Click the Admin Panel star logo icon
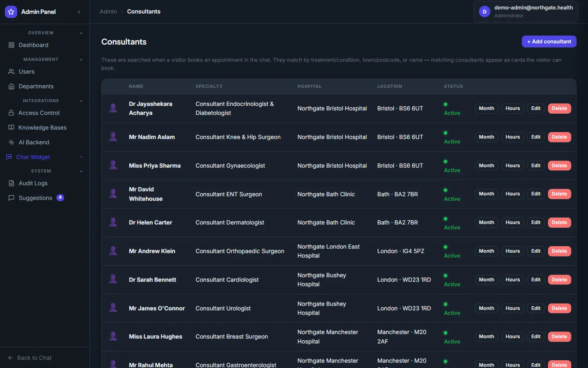 [x=11, y=12]
